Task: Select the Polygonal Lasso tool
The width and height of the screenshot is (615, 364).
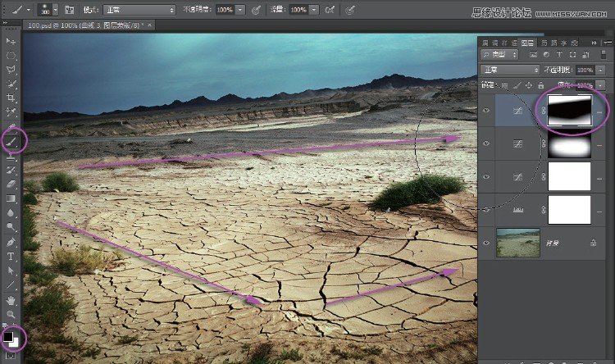Action: (x=11, y=70)
